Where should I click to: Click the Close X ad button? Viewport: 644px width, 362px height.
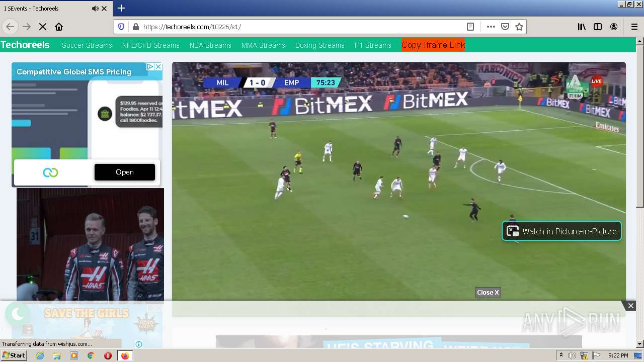tap(488, 293)
